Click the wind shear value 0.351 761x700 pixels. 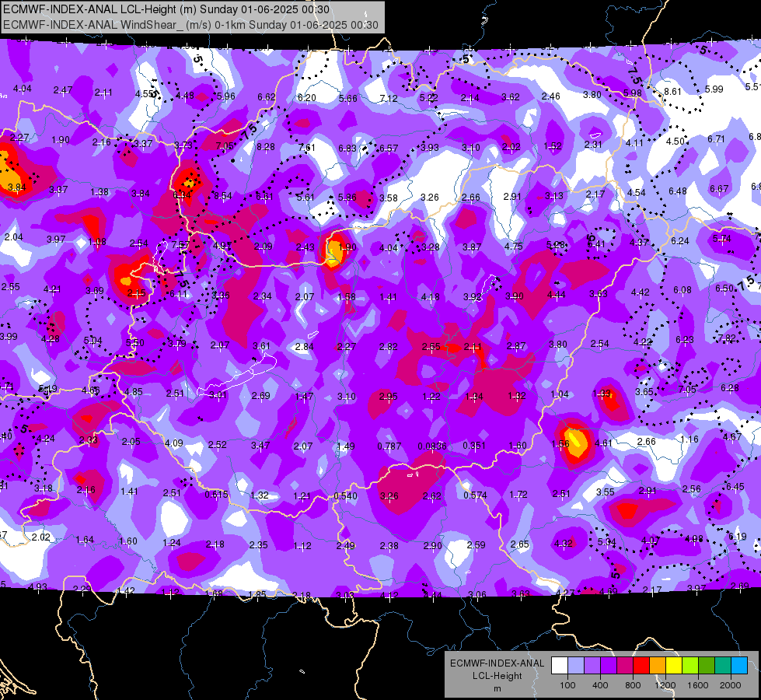[x=474, y=446]
